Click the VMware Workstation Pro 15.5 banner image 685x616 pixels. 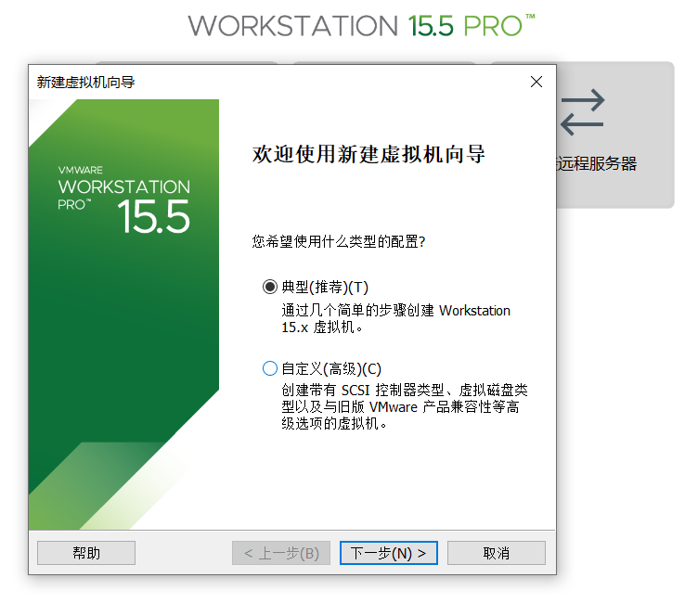[123, 314]
